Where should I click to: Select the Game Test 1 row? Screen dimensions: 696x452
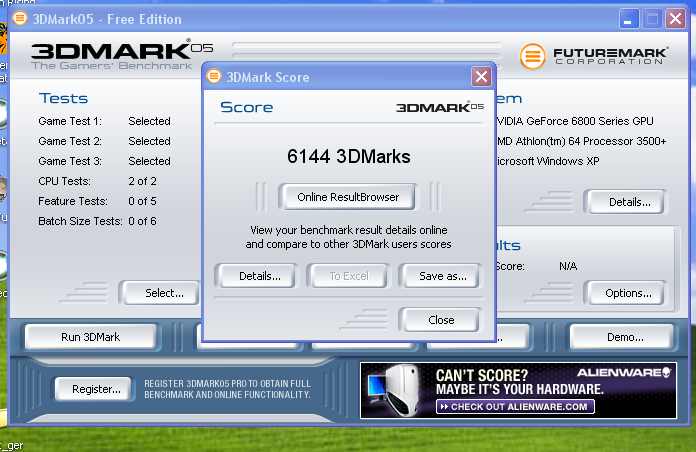[x=104, y=121]
